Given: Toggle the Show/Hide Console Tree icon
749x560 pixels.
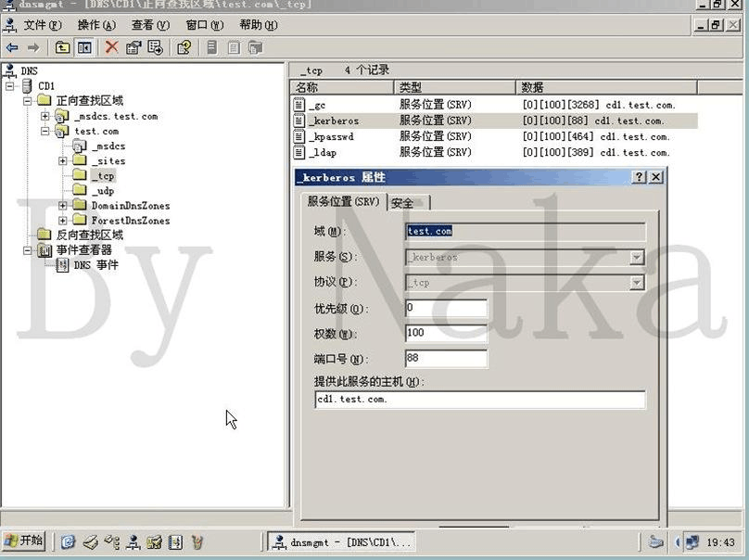Looking at the screenshot, I should pyautogui.click(x=84, y=47).
